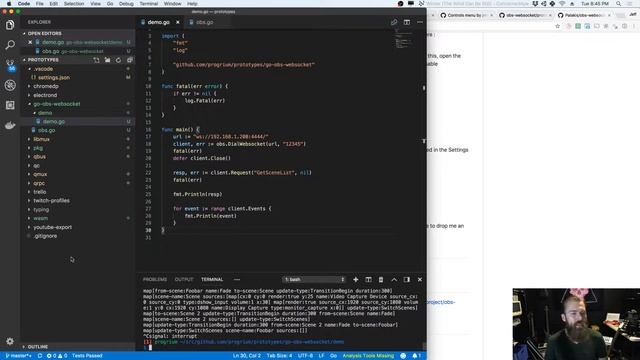Close the demo.go editor tab
This screenshot has height=360, width=640.
(x=178, y=22)
